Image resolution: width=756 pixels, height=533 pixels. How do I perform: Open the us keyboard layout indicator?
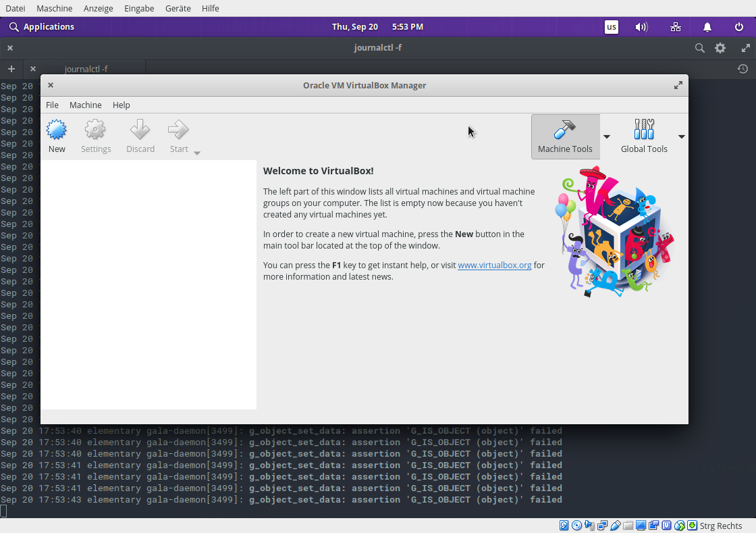pyautogui.click(x=611, y=27)
